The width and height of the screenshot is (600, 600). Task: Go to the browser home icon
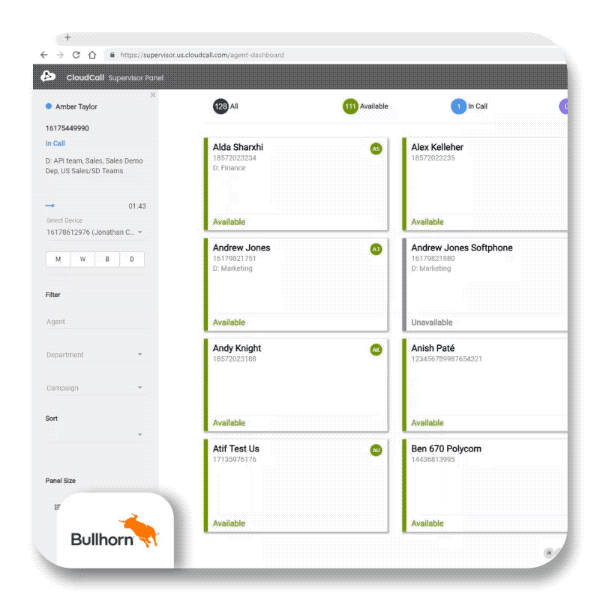coord(92,55)
